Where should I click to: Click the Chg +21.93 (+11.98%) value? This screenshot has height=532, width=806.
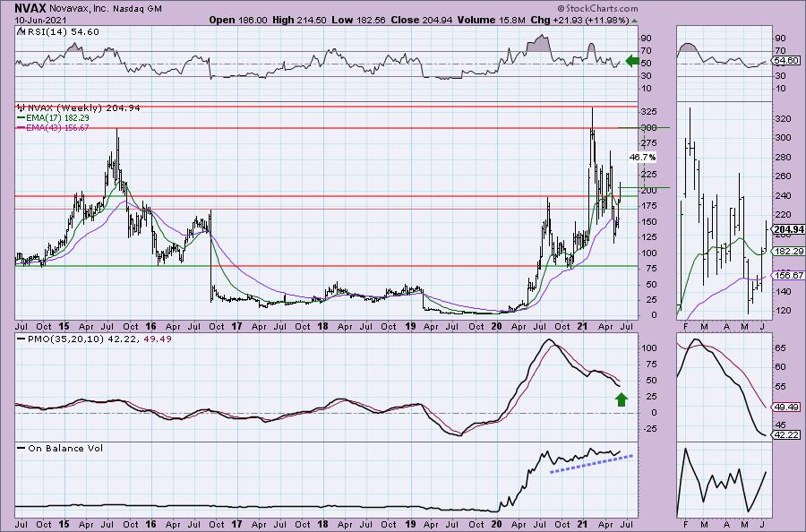[x=579, y=20]
